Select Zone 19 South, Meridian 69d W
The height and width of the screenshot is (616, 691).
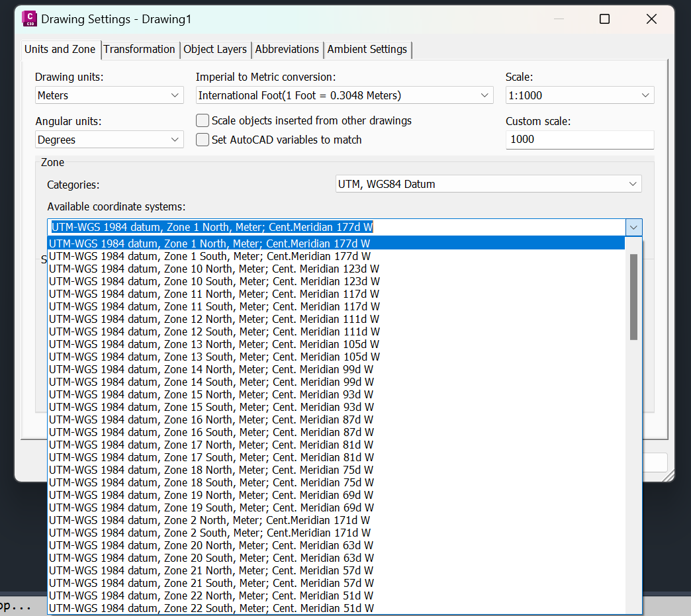[336, 507]
